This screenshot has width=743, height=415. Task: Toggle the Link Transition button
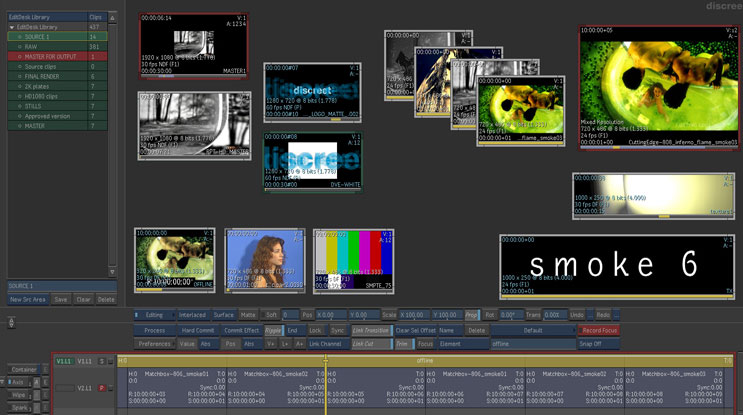[372, 330]
